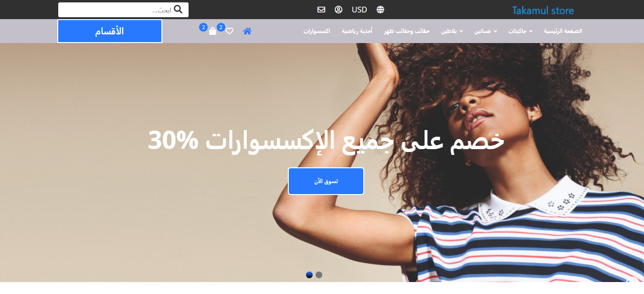Click the الأقسام button
The width and height of the screenshot is (644, 294).
pos(110,31)
